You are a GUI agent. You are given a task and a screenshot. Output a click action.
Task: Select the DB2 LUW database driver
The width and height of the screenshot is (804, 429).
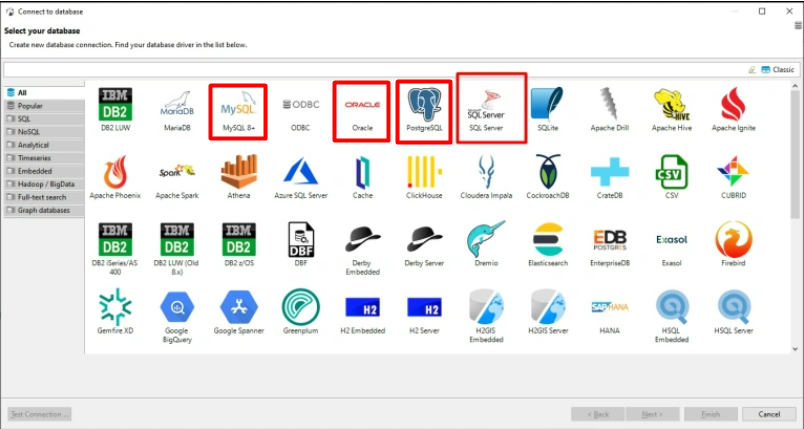click(115, 110)
